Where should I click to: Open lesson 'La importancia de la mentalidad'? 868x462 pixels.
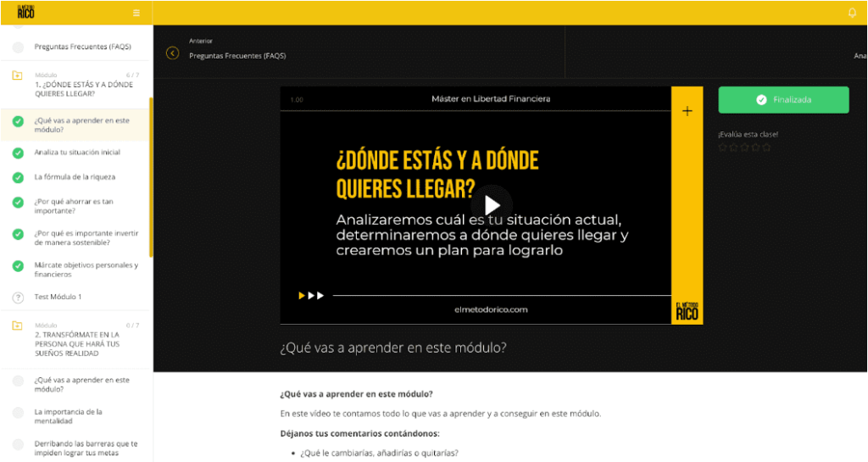pyautogui.click(x=68, y=416)
